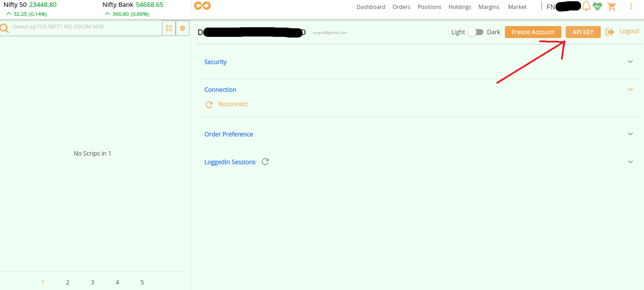Screen dimensions: 644x290
Task: Click the account email address text
Action: pos(330,33)
